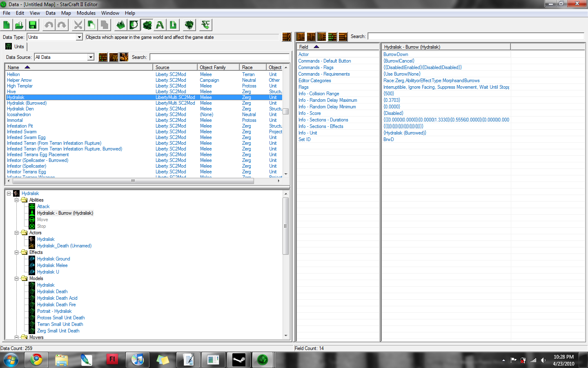
Task: Click the Copy icon in the toolbar
Action: tap(91, 25)
